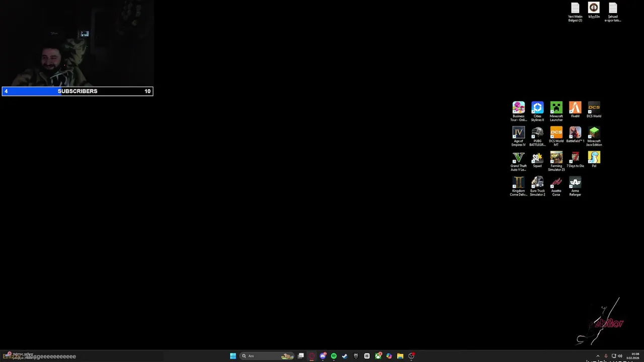Select the Şehzad e-spor text file
The width and height of the screenshot is (644, 362).
point(613,12)
